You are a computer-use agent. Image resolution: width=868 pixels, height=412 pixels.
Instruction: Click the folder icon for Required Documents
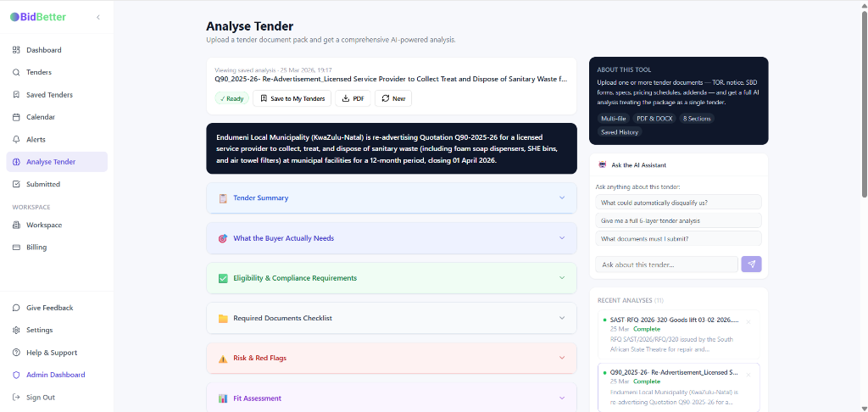tap(223, 319)
